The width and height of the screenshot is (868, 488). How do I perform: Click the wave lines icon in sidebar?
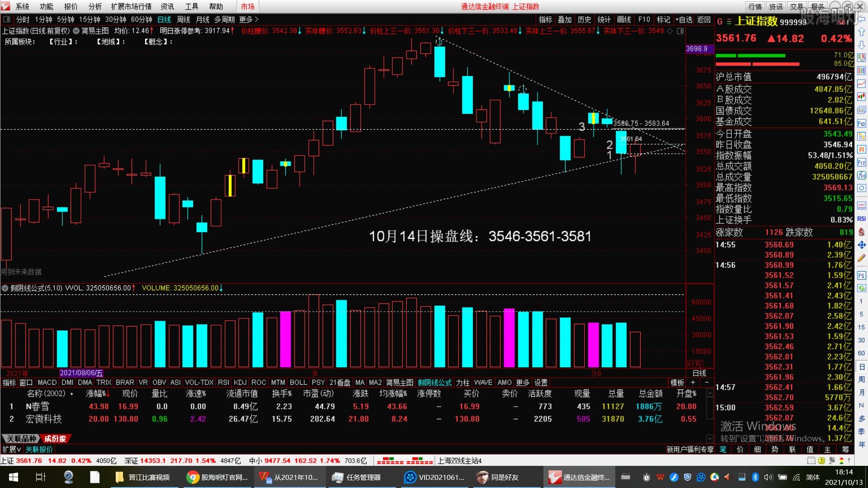pos(861,206)
